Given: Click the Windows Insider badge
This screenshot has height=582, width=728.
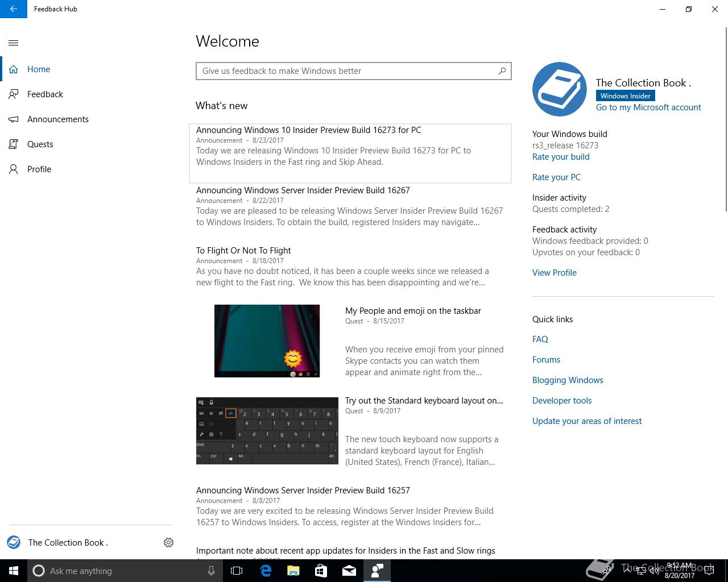Looking at the screenshot, I should [x=625, y=96].
